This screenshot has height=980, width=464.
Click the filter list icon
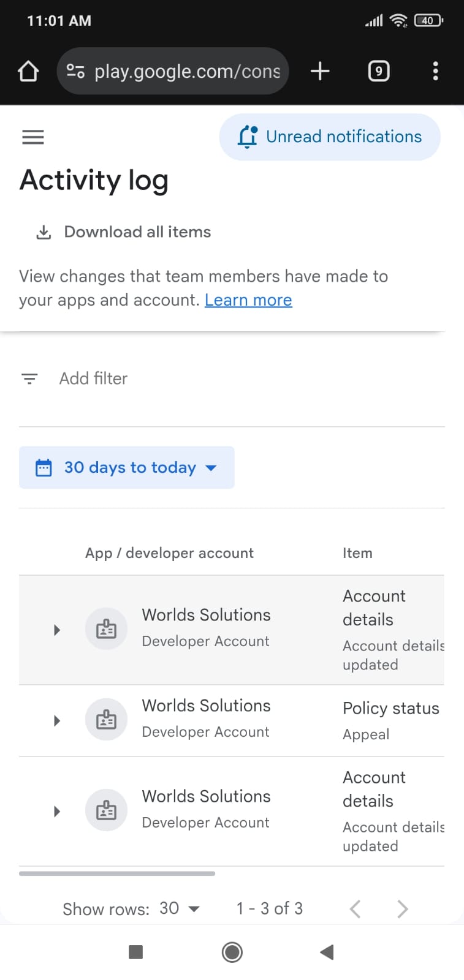click(29, 379)
